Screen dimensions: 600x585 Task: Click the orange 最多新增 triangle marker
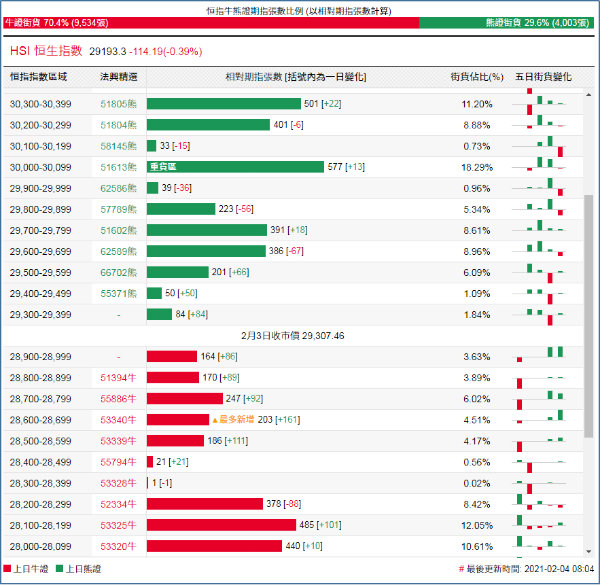pos(215,419)
